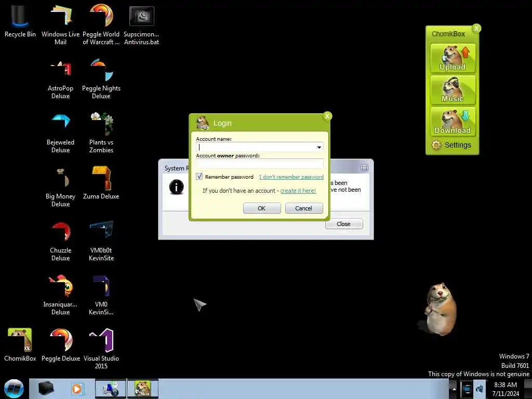532x399 pixels.
Task: Click the ChomikBox Upload hamster button
Action: tap(453, 58)
